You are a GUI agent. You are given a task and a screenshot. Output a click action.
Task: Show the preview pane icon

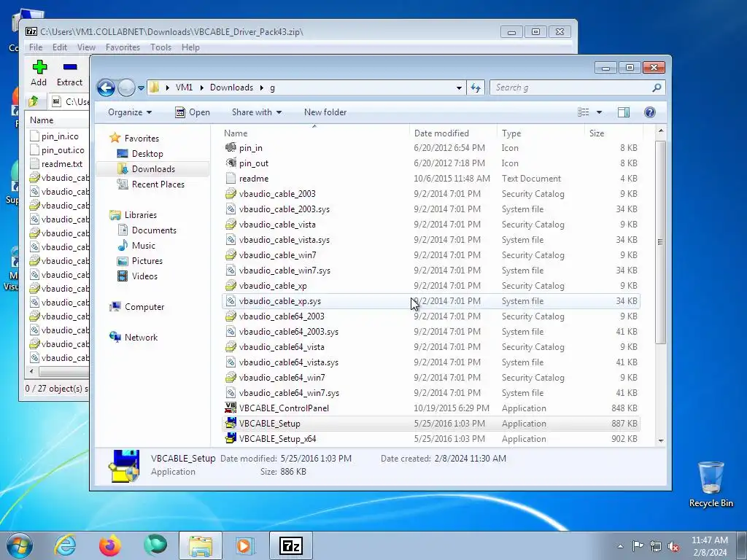[x=624, y=112]
